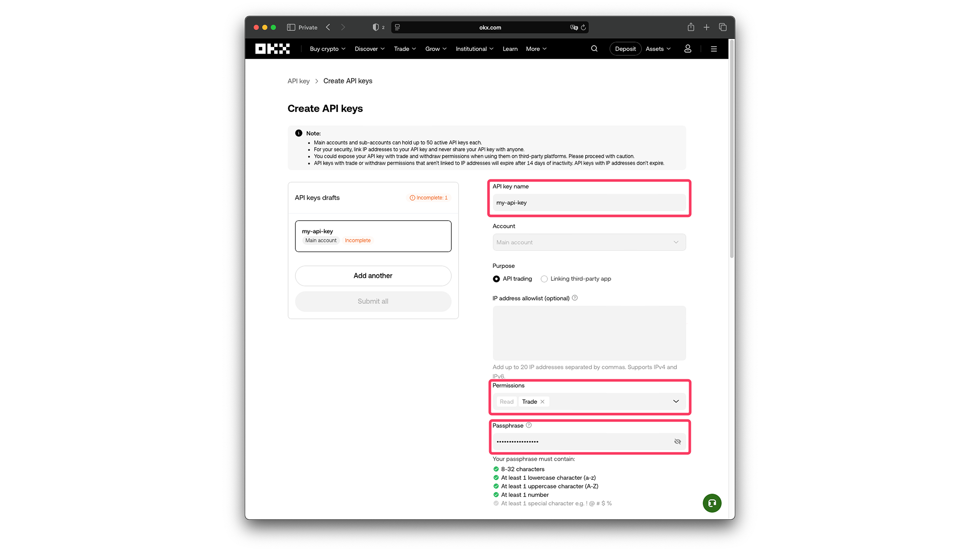
Task: Expand the Discover menu
Action: [369, 49]
